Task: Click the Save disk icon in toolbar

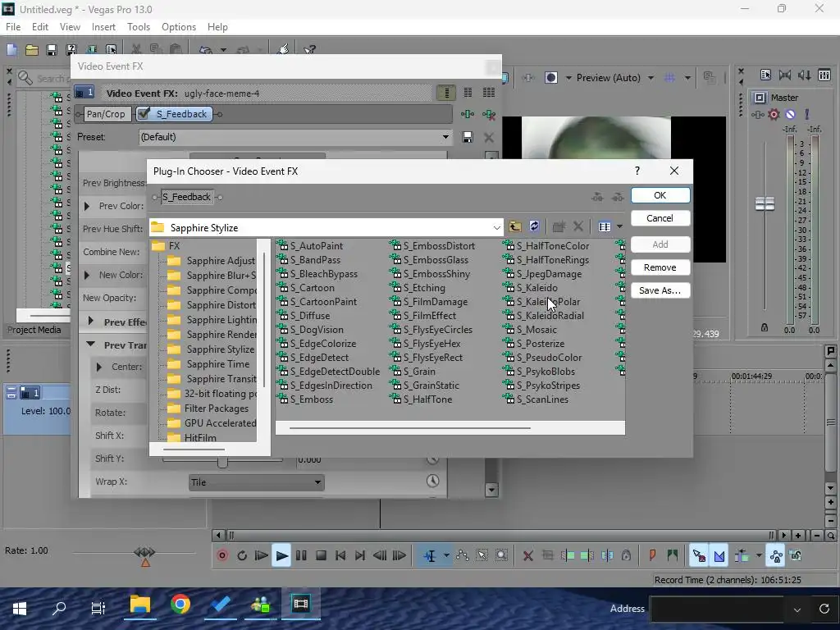Action: coord(52,50)
